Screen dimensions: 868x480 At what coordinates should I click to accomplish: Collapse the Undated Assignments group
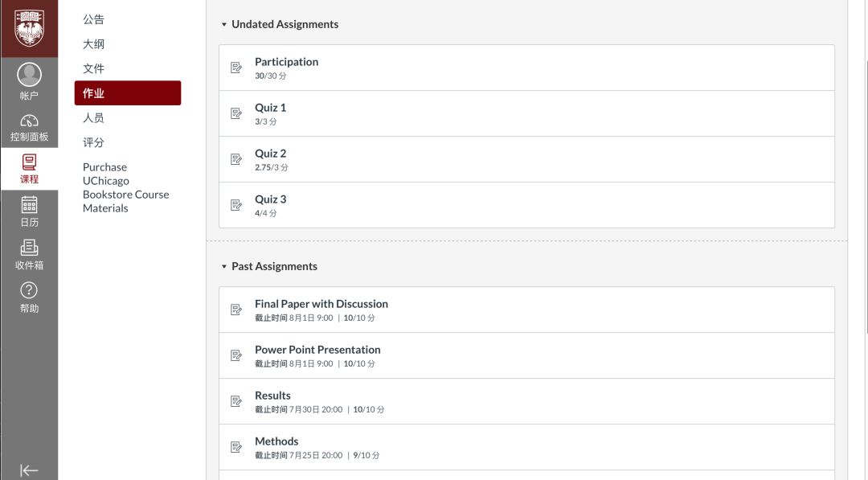(x=224, y=24)
